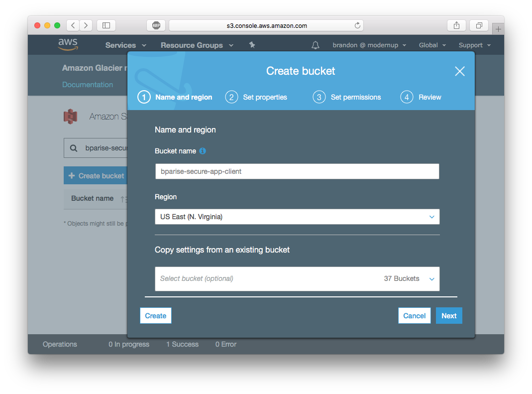Go to step 2 Set properties

pyautogui.click(x=256, y=97)
